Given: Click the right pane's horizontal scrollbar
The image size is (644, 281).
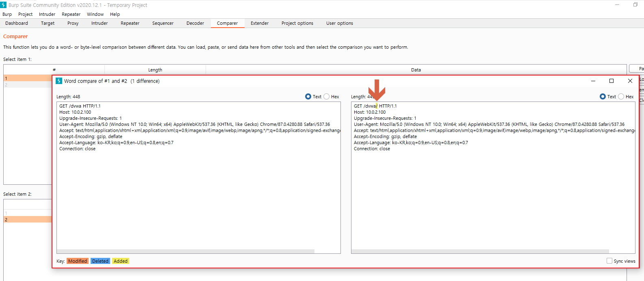Looking at the screenshot, I should tap(480, 251).
